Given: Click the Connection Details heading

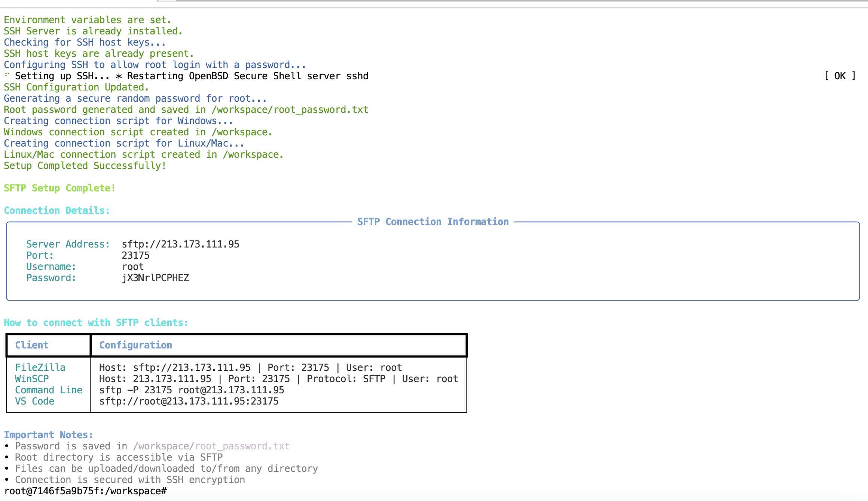Looking at the screenshot, I should click(x=56, y=210).
